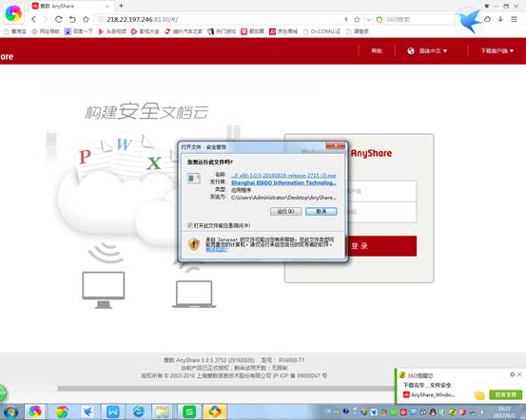Toggle the always-ask-before-opening checkbox
Screen dimensions: 526x420
coord(189,225)
